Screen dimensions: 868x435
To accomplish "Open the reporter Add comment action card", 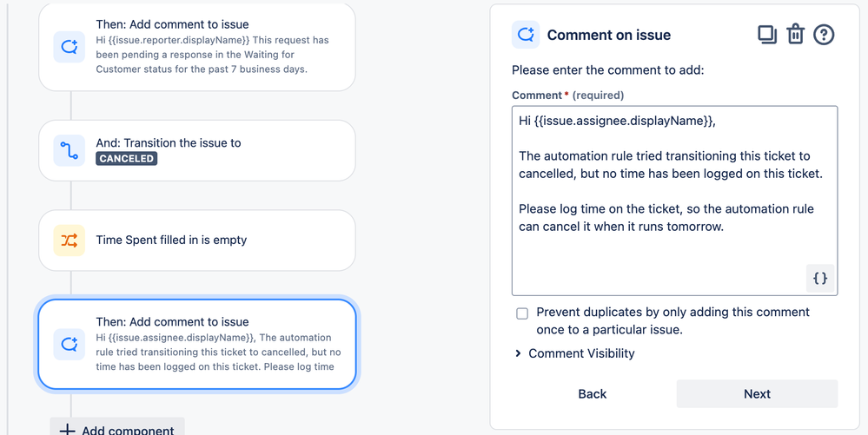I will 213,47.
